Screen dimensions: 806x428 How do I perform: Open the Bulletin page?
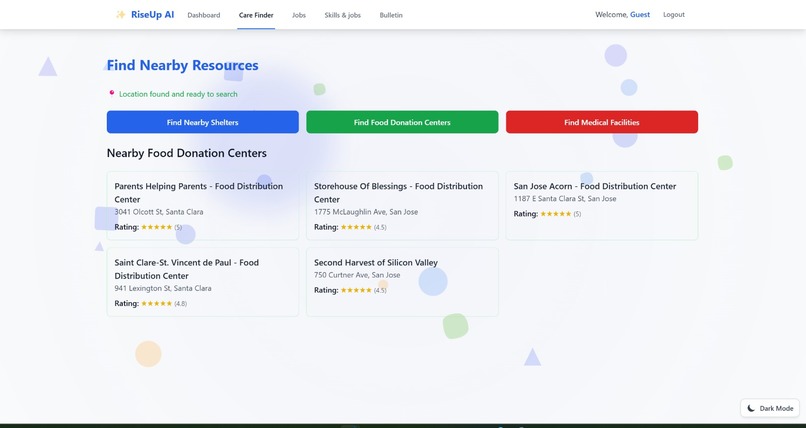point(391,15)
